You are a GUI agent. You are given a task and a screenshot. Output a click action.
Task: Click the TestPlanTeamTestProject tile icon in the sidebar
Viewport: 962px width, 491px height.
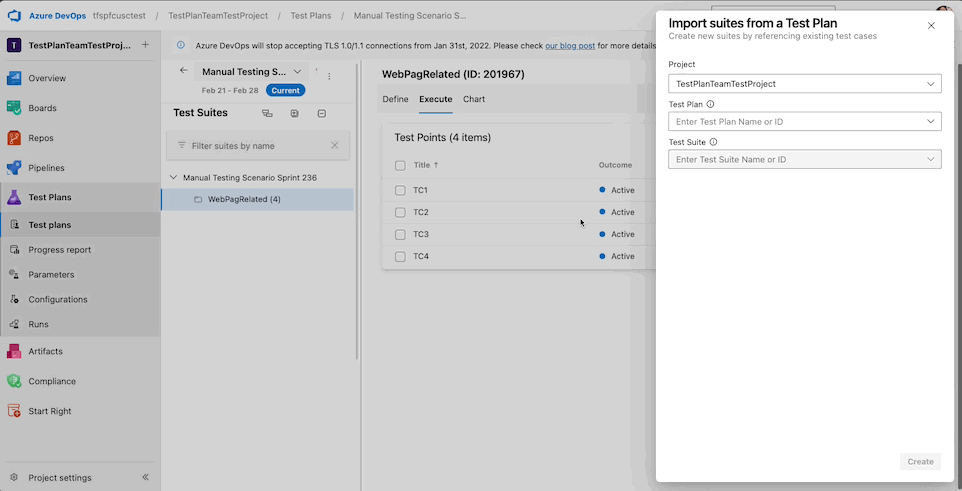pos(14,45)
